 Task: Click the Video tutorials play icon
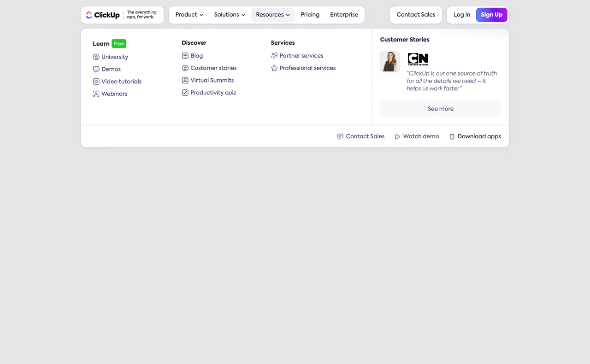[x=96, y=82]
